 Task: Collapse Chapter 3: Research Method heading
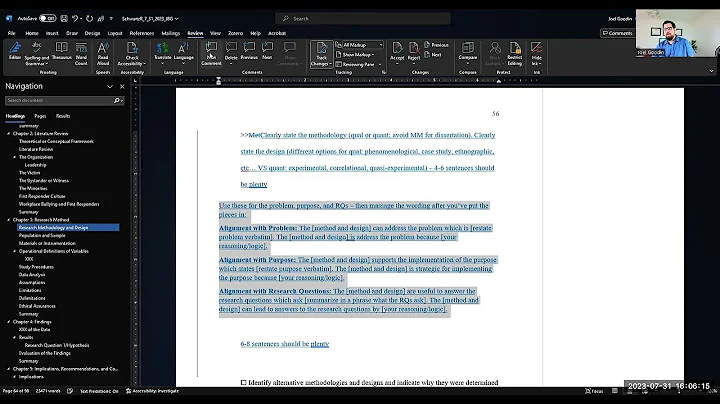point(8,220)
